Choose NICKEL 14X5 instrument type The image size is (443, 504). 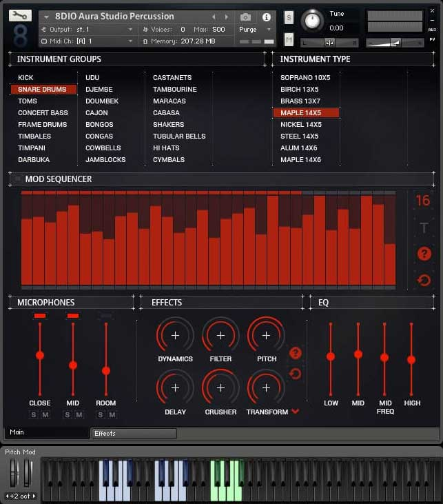[x=301, y=124]
